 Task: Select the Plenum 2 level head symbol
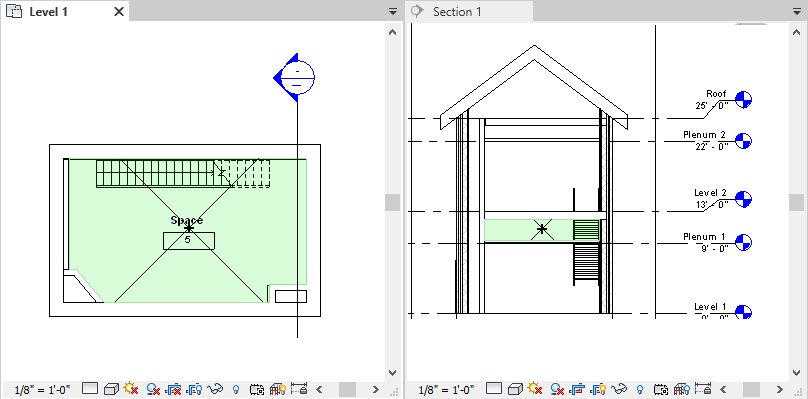pyautogui.click(x=743, y=141)
